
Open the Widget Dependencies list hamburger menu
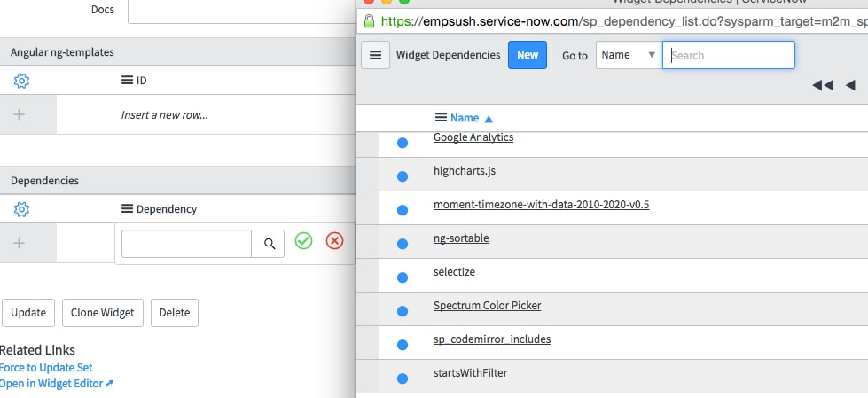point(375,55)
